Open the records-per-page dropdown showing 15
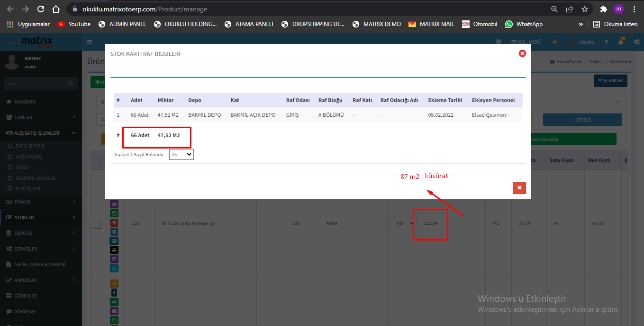Viewport: 644px width, 326px height. (x=181, y=154)
